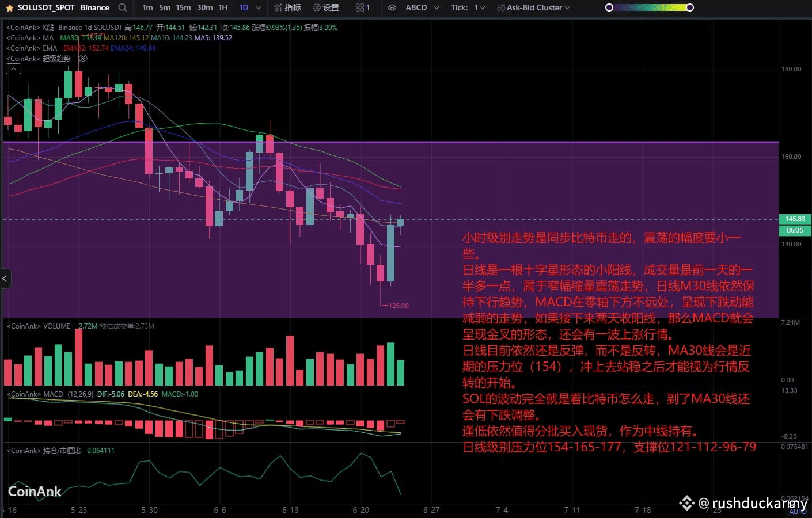This screenshot has width=812, height=518.
Task: Click the 7-11 date on the time axis
Action: click(572, 510)
